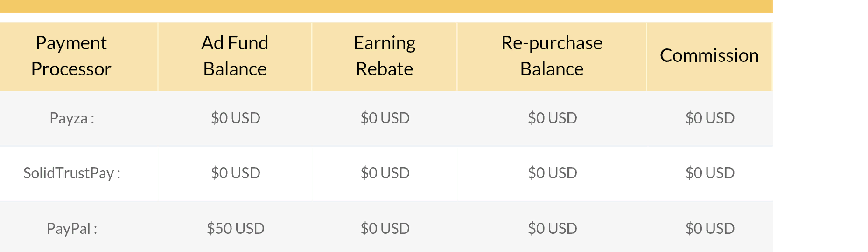868x252 pixels.
Task: Select the Payza row label
Action: click(x=72, y=118)
